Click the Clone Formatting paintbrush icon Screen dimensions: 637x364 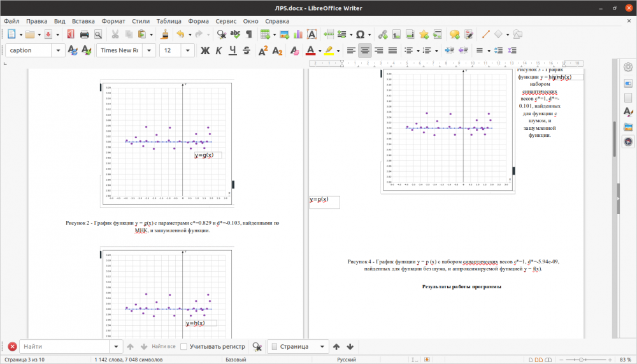[164, 34]
